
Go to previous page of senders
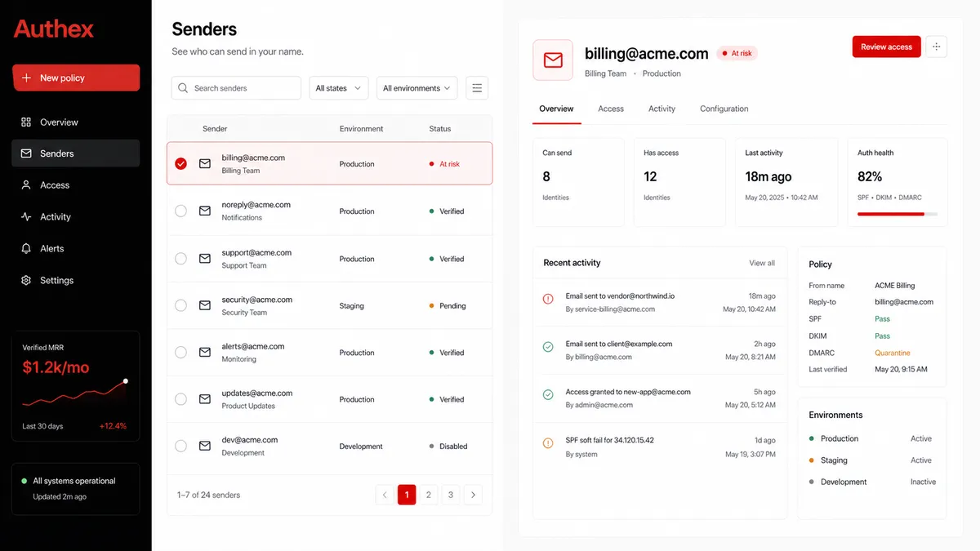click(x=385, y=495)
